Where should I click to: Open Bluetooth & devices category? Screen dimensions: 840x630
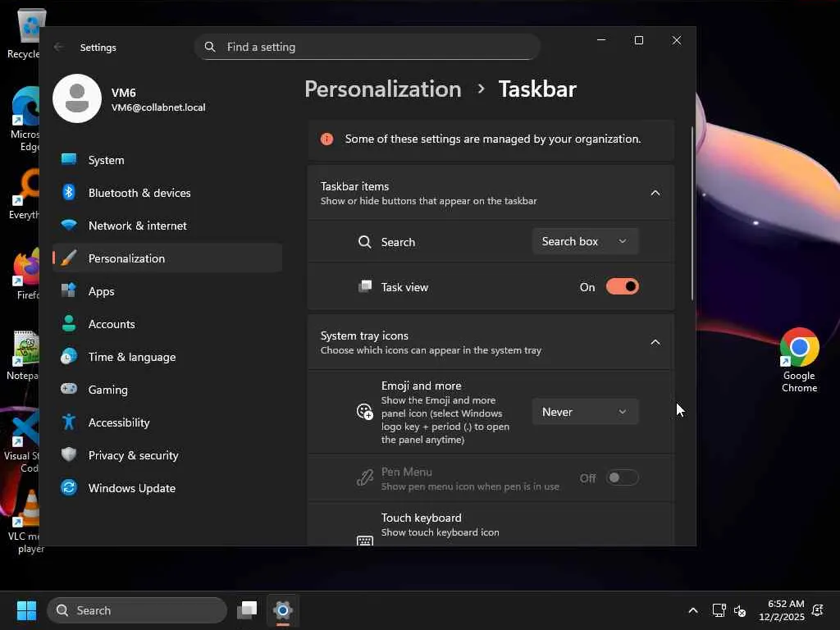(167, 192)
